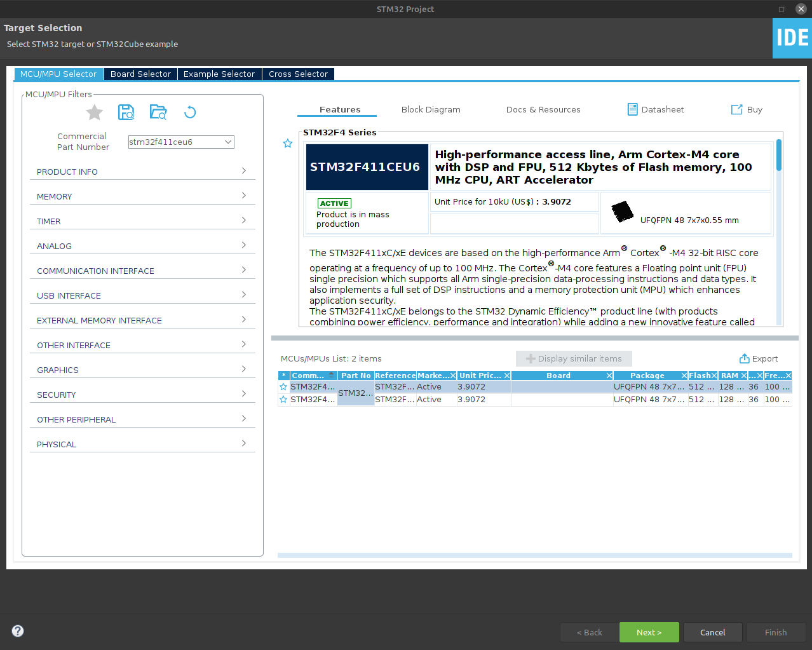
Task: Select the Features tab
Action: coord(340,109)
